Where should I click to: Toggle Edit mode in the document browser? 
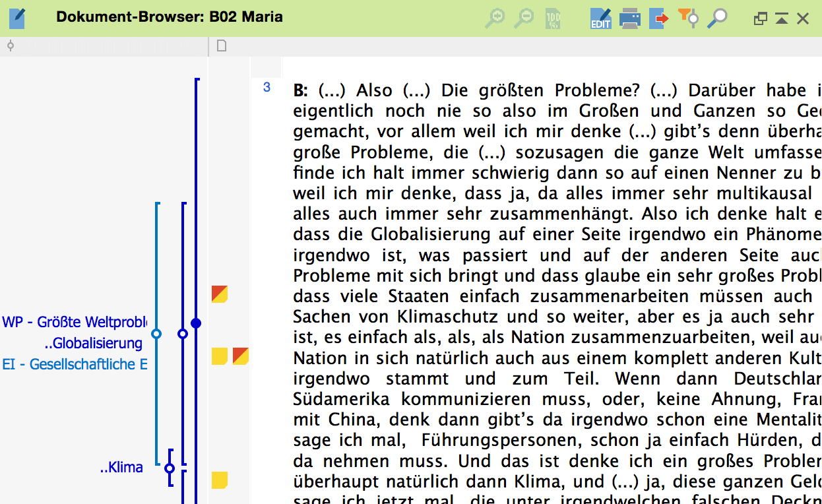pyautogui.click(x=600, y=18)
